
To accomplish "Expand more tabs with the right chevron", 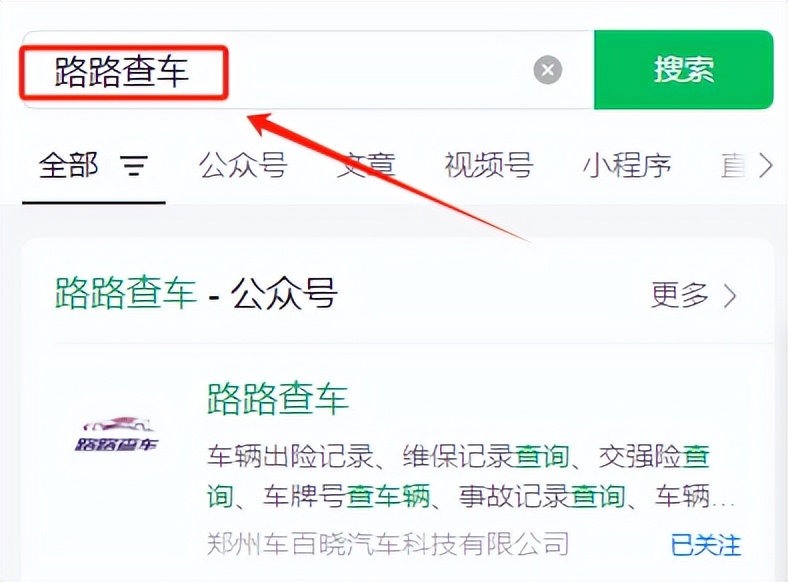I will coord(766,165).
